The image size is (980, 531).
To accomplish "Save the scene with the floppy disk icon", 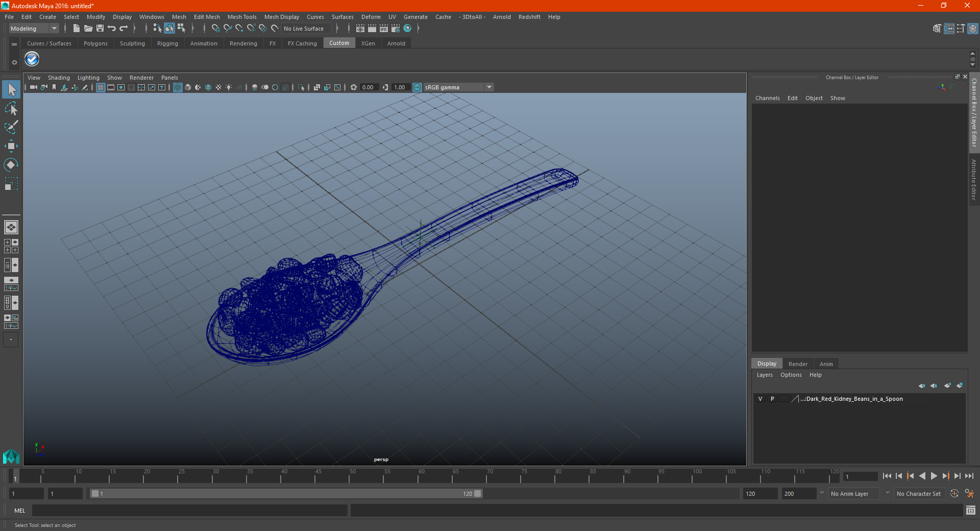I will [100, 29].
